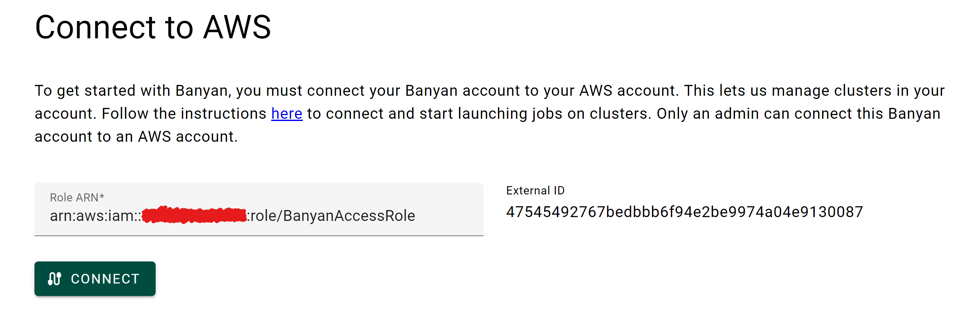Click the External ID heading label

(x=535, y=190)
